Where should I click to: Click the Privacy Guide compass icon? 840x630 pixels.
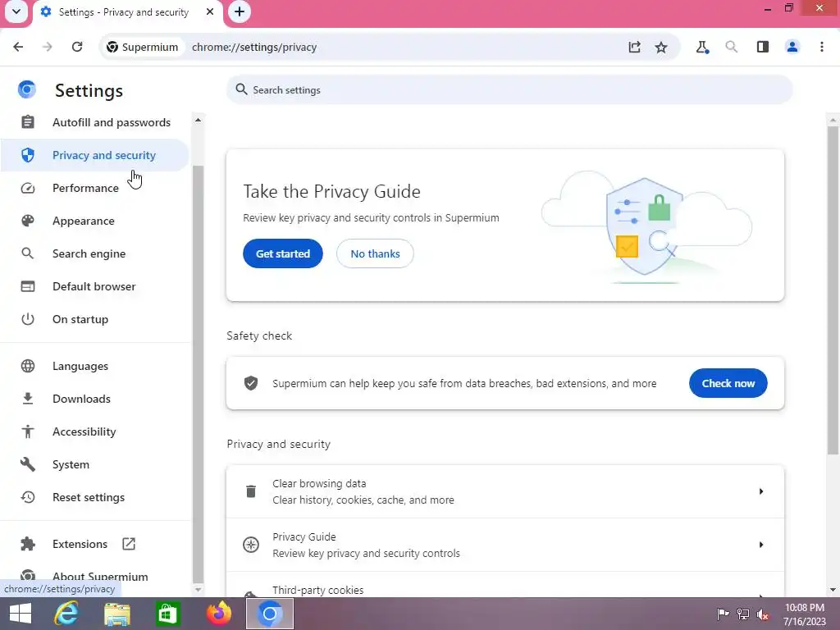251,545
